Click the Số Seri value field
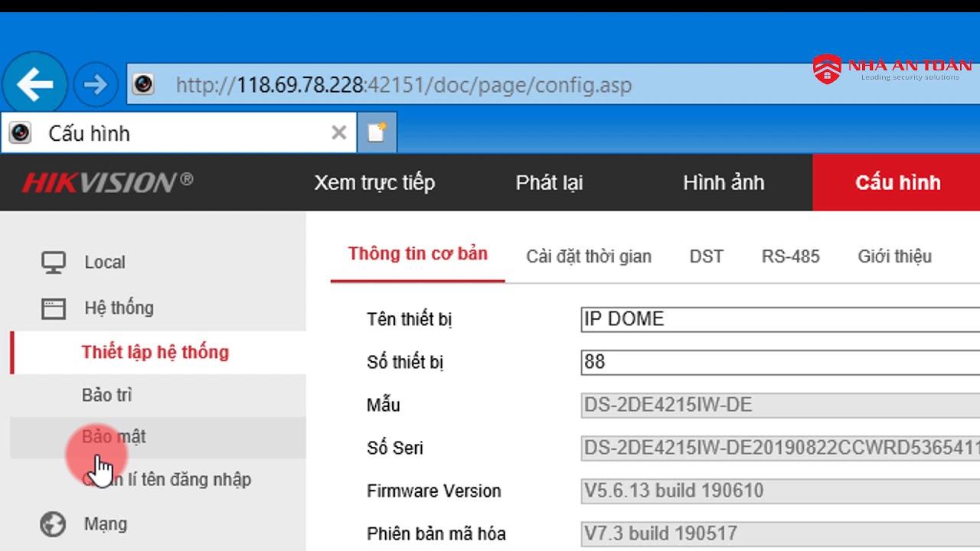This screenshot has height=551, width=980. (x=780, y=448)
